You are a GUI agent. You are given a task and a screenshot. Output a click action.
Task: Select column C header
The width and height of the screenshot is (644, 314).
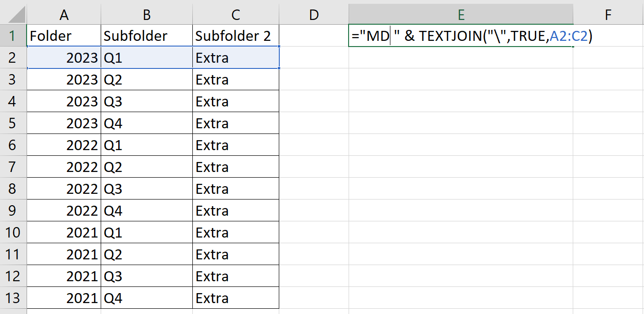pos(235,14)
